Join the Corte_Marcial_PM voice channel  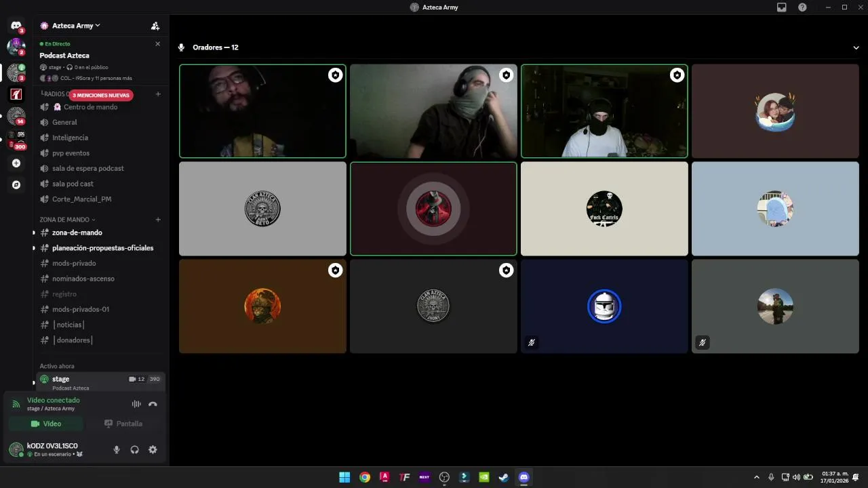coord(100,199)
